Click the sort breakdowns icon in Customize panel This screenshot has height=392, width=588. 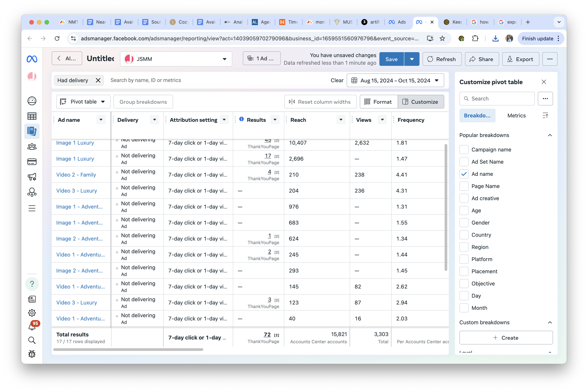[545, 116]
